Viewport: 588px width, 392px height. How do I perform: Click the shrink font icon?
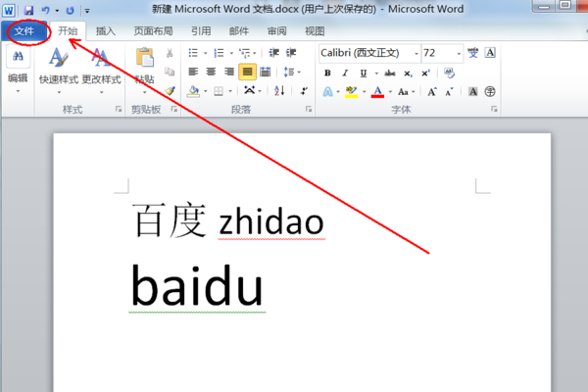click(x=449, y=91)
